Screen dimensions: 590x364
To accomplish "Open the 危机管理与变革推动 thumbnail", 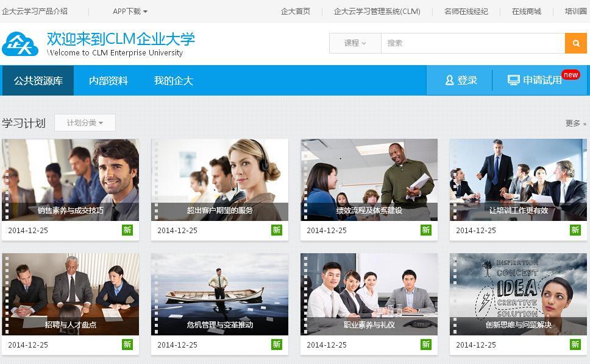I will (220, 294).
